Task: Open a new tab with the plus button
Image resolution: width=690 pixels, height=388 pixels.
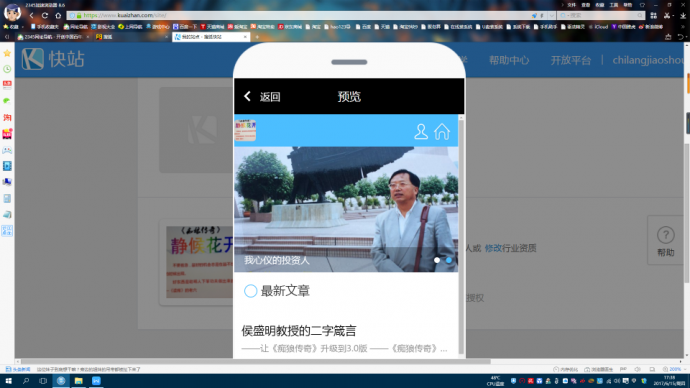Action: pos(257,37)
